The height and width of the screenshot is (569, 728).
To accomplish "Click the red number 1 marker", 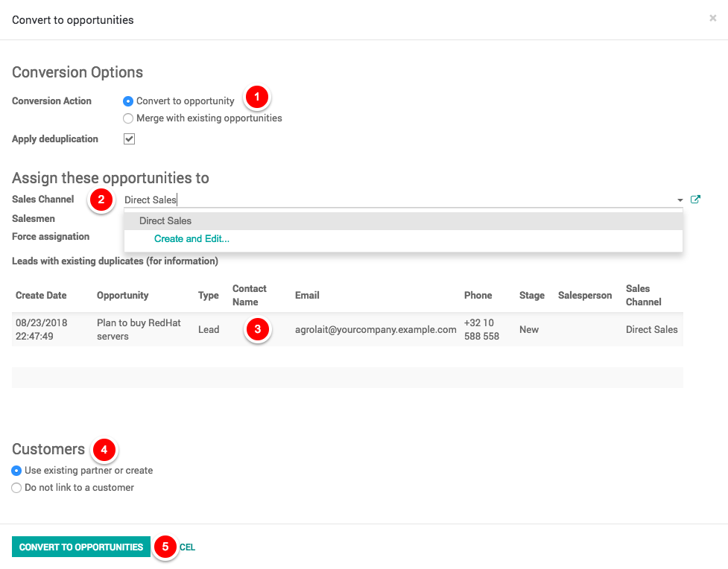I will click(257, 98).
